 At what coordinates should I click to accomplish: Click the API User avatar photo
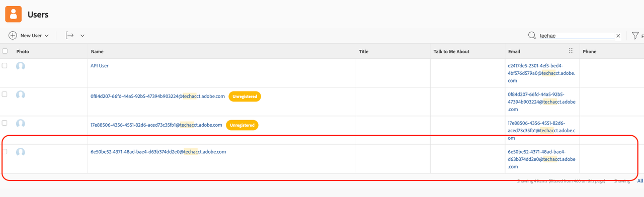21,66
